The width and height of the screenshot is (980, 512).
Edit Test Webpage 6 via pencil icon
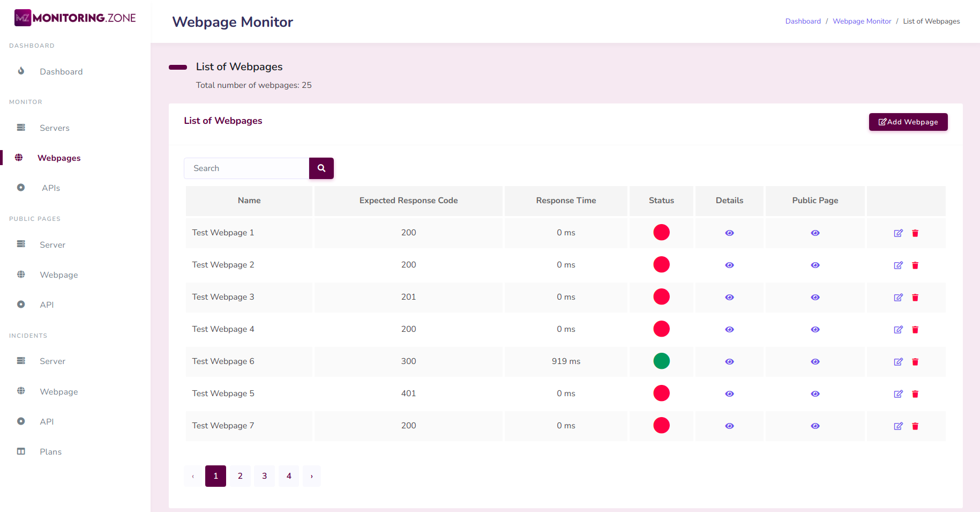click(898, 362)
